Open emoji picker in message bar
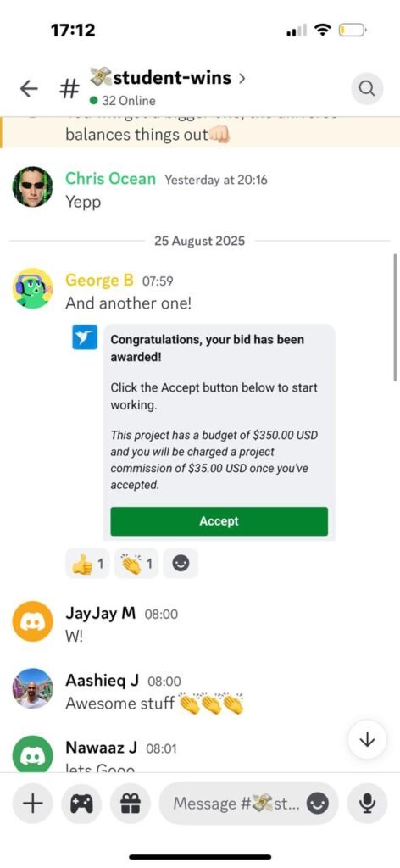This screenshot has width=400, height=868. click(318, 804)
